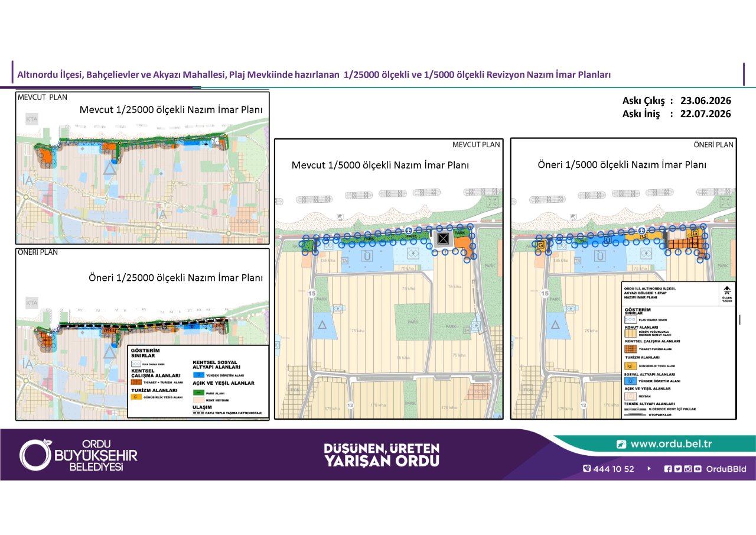Click the small arrow after the phone number

pyautogui.click(x=649, y=469)
